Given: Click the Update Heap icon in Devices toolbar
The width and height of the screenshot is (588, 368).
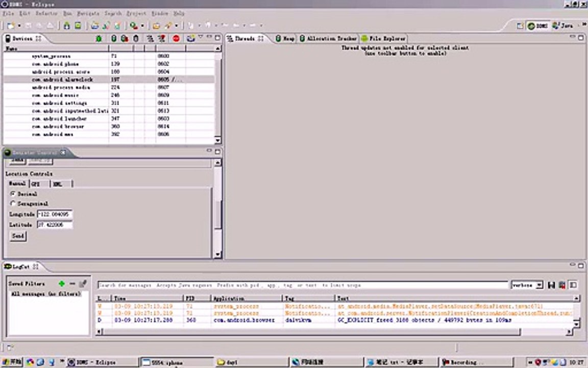Looking at the screenshot, I should 114,38.
